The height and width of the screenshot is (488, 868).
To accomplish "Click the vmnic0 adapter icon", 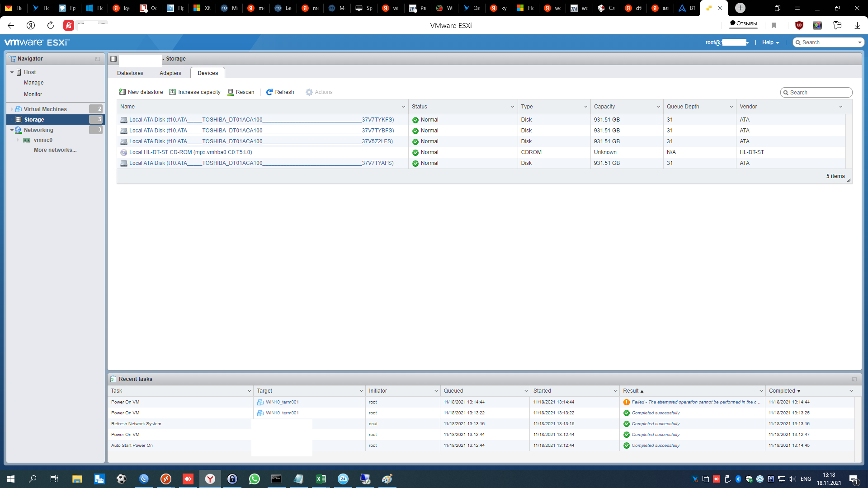I will click(x=27, y=141).
